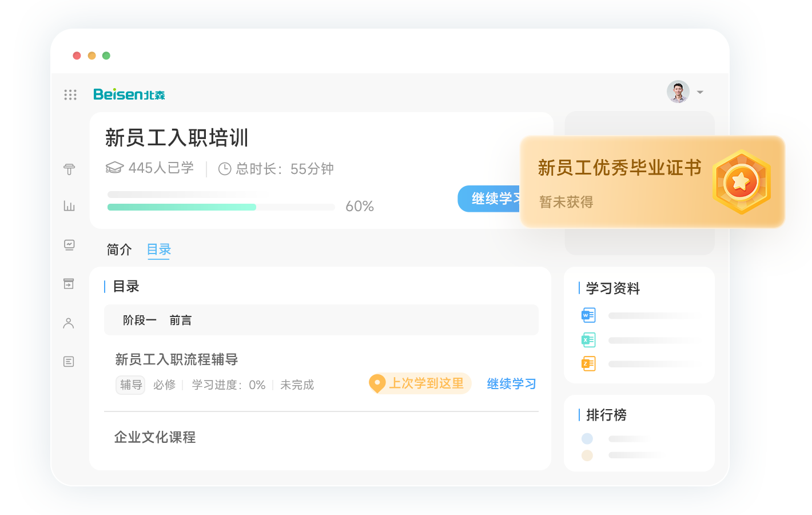812x515 pixels.
Task: Open the Excel file in 学习资料
Action: tap(588, 340)
